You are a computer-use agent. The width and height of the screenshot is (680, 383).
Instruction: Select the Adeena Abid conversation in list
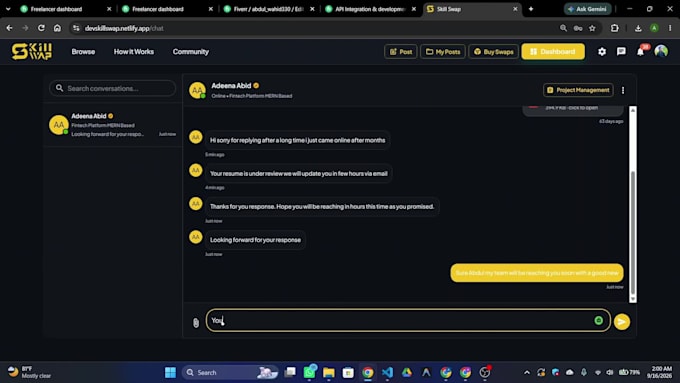coord(113,125)
